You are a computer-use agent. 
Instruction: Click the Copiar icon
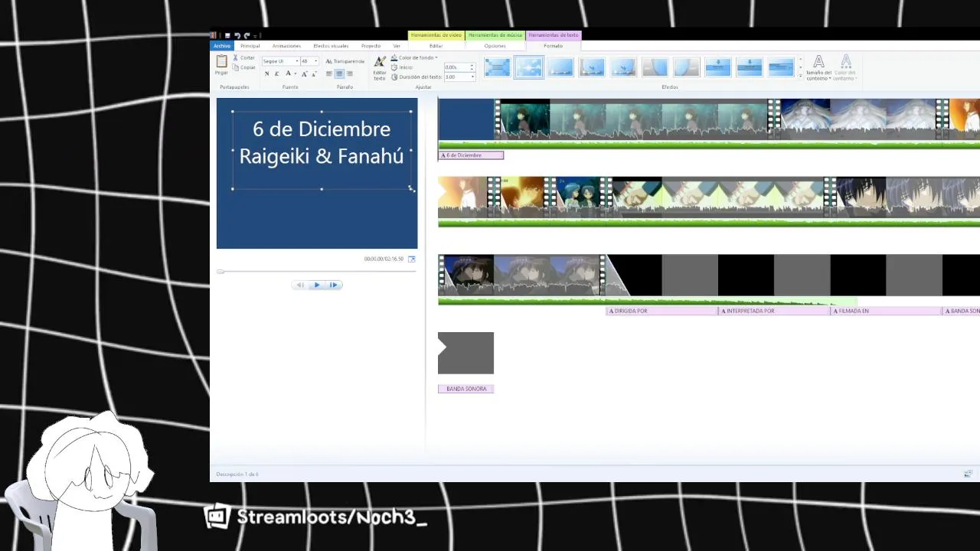(x=236, y=67)
